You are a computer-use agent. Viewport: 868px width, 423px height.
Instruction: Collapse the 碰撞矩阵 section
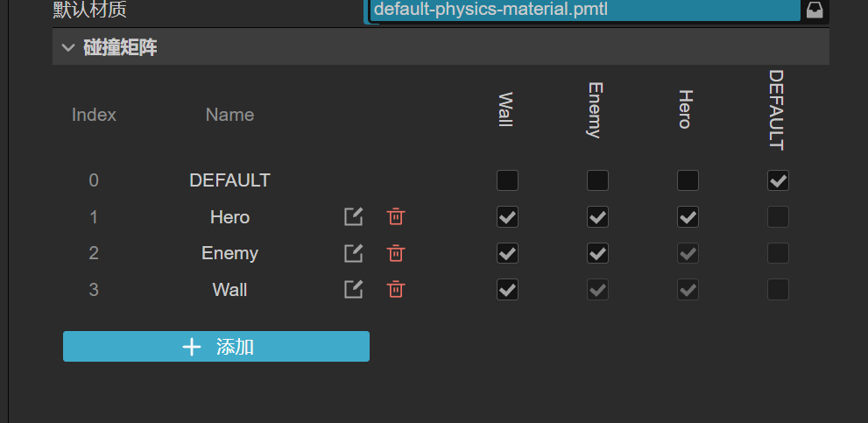point(68,48)
